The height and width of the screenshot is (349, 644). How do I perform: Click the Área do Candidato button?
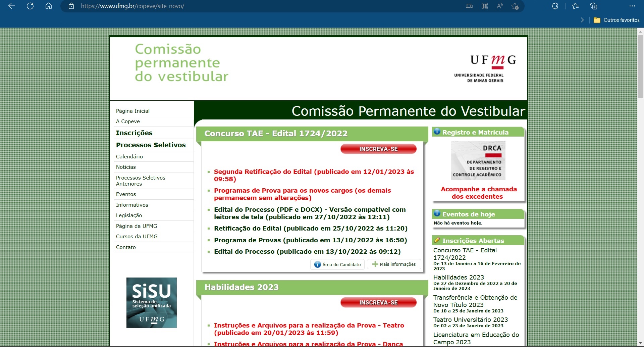337,264
